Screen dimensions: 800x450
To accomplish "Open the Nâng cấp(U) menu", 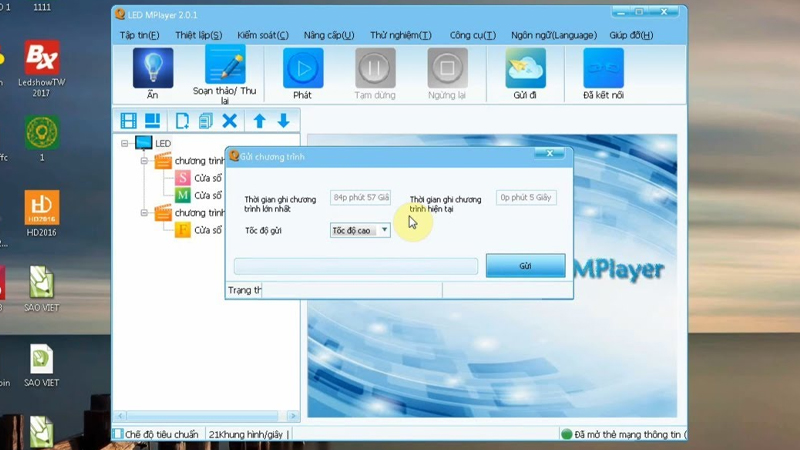I will tap(329, 35).
